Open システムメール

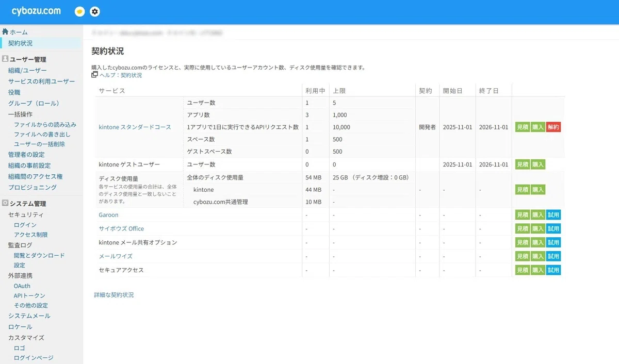[x=29, y=316]
